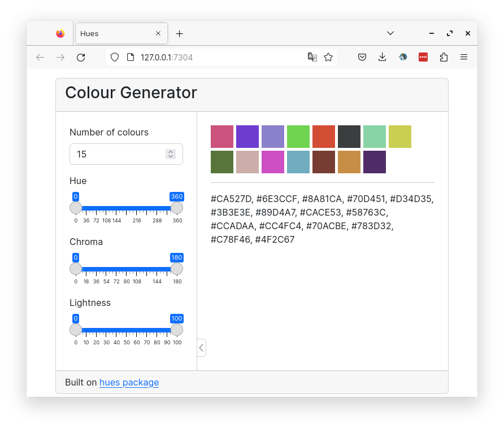Click the Chroma slider's 180 handle
The image size is (504, 429).
click(177, 269)
